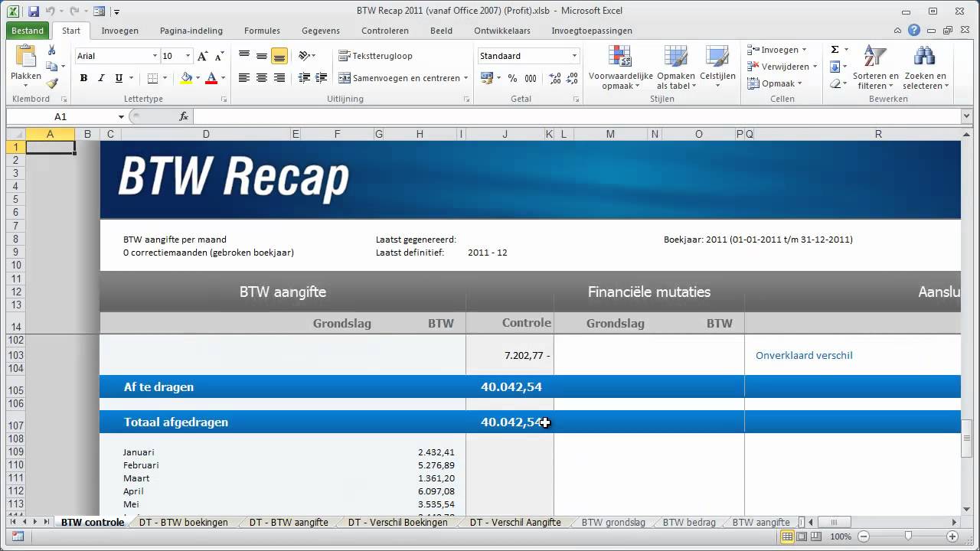Open the font size dropdown (10)
The image size is (980, 551).
[x=188, y=56]
